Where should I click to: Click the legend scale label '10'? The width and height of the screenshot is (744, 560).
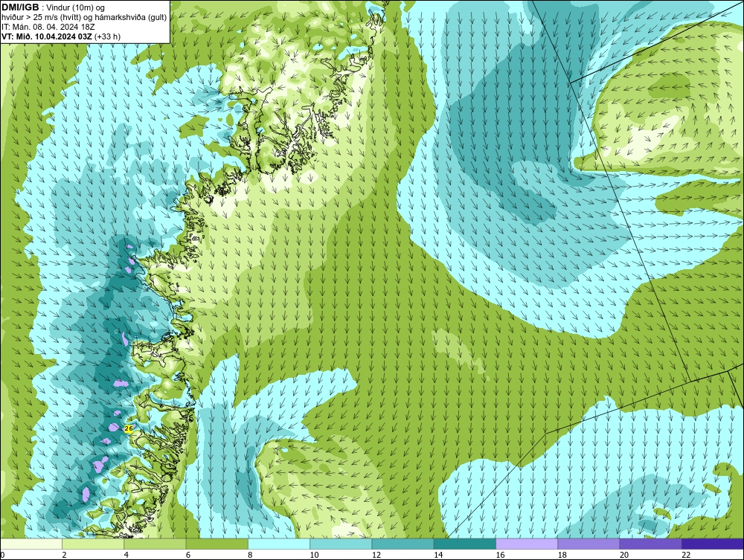tap(314, 555)
